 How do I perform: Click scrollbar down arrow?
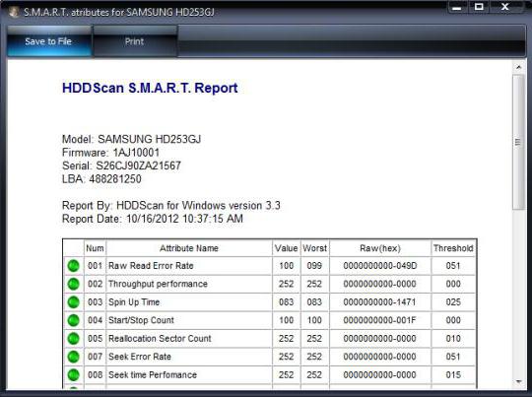point(518,382)
